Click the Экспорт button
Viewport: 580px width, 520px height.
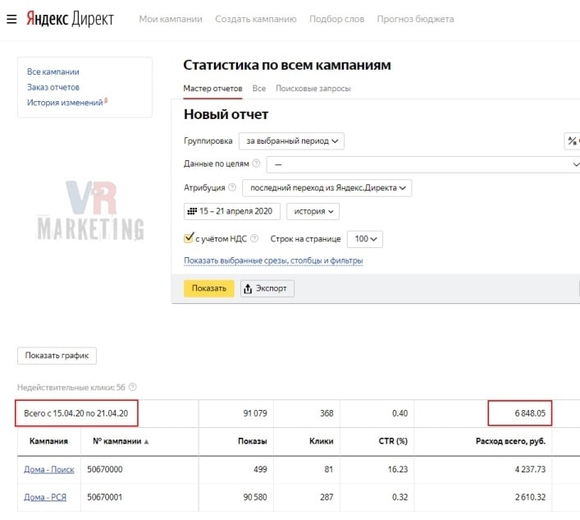click(267, 288)
